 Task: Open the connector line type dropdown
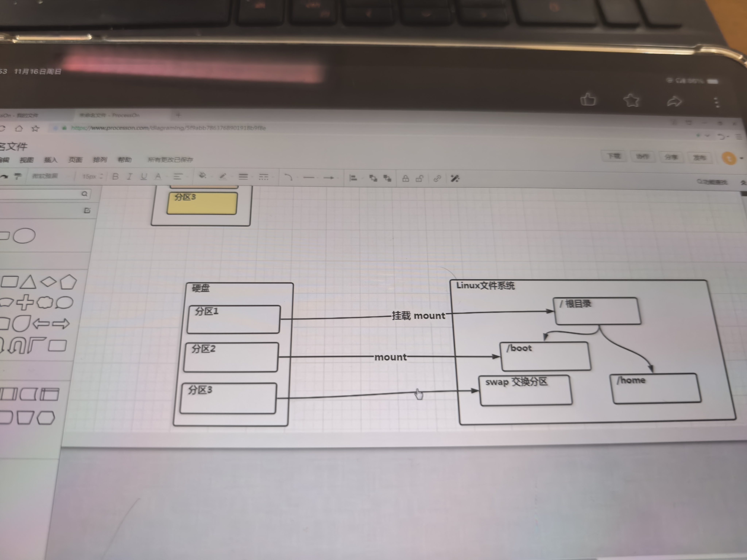tap(288, 177)
